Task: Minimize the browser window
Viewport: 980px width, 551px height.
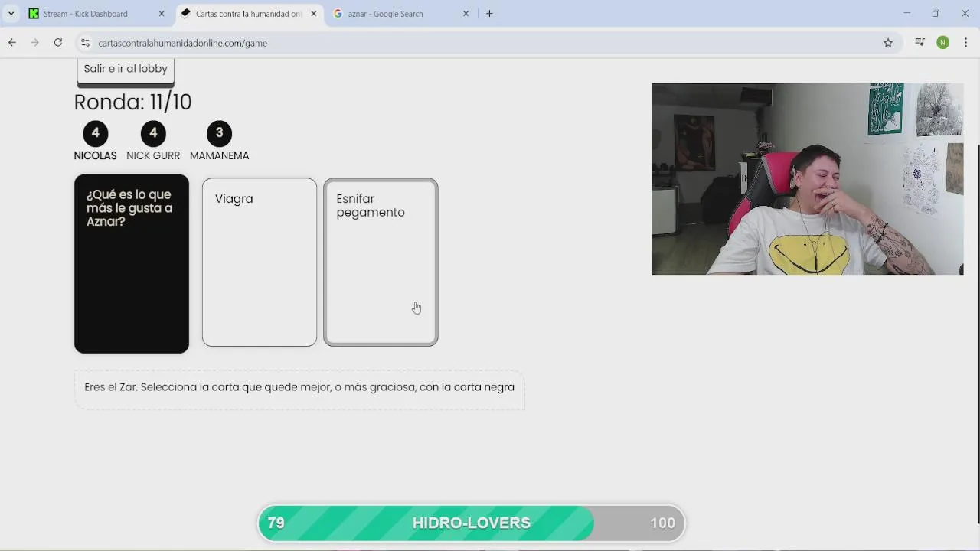Action: [x=906, y=13]
